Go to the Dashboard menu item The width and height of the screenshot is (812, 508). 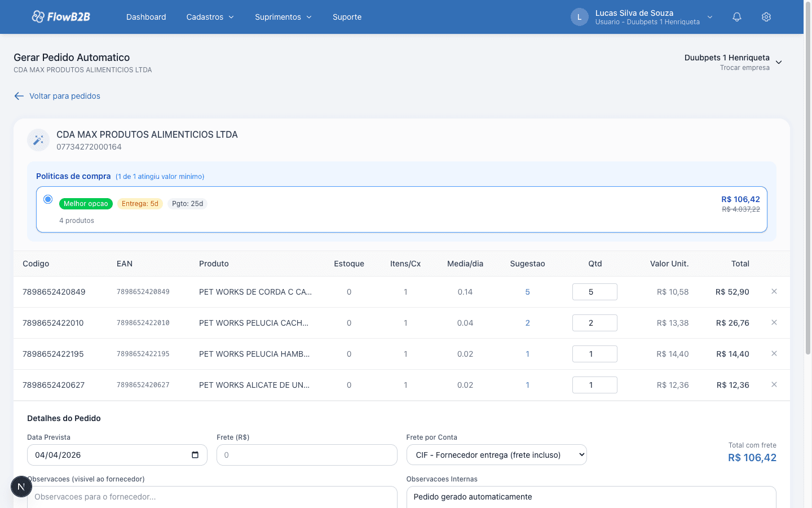click(x=146, y=17)
